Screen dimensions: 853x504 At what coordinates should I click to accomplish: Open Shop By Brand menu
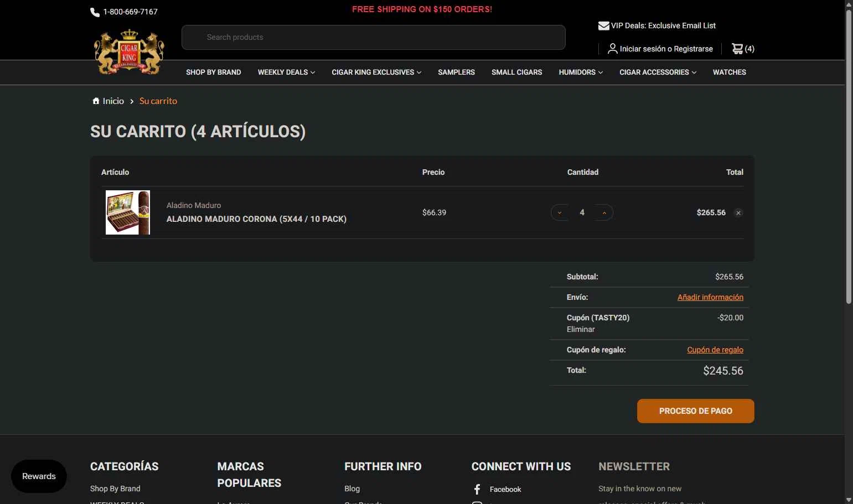(213, 72)
